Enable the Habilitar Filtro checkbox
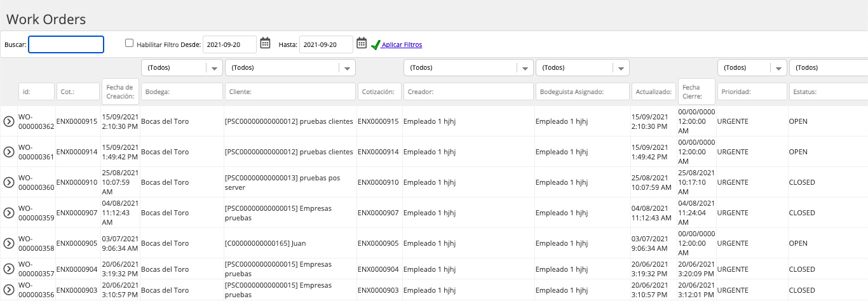868x301 pixels. [130, 43]
